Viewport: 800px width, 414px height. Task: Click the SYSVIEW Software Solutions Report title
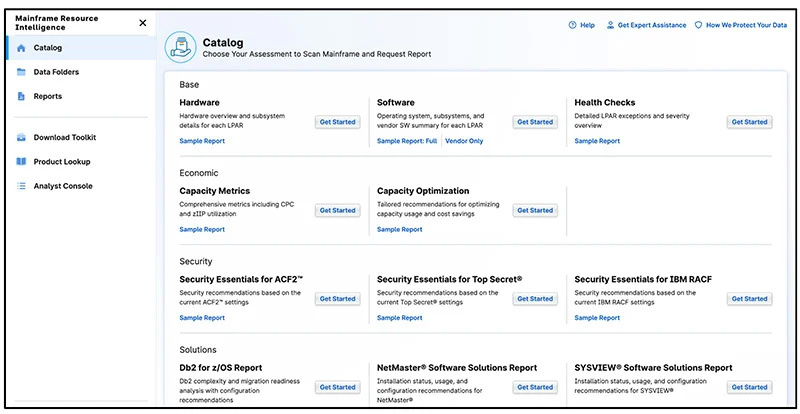[x=653, y=368]
